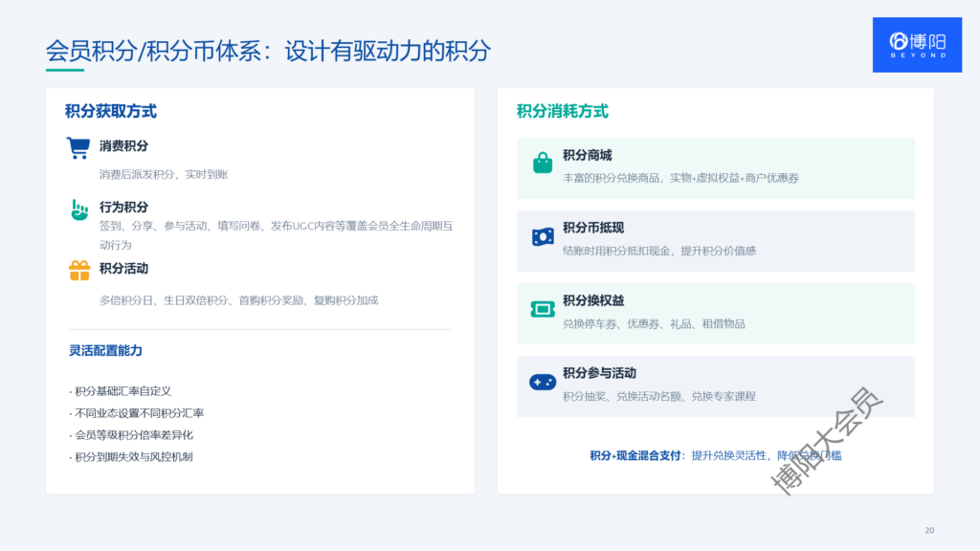
Task: Click the bold text 积分+现金混合支付
Action: (x=635, y=455)
